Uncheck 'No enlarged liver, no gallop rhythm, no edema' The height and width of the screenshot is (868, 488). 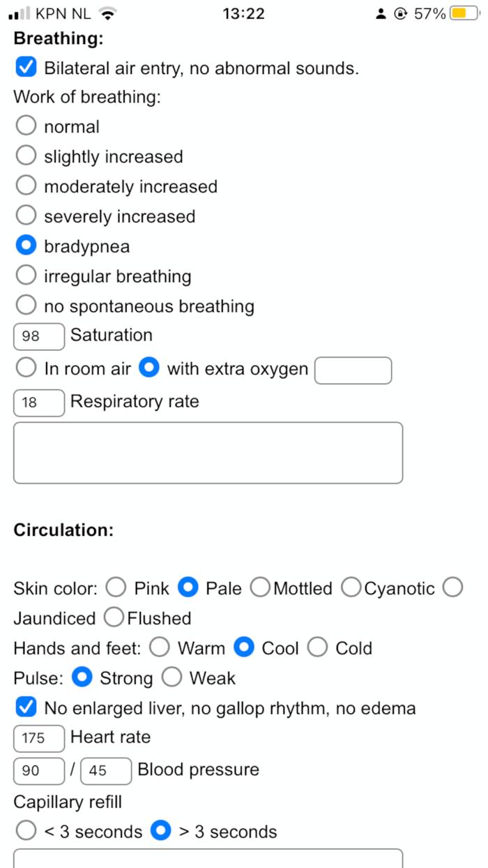(26, 707)
